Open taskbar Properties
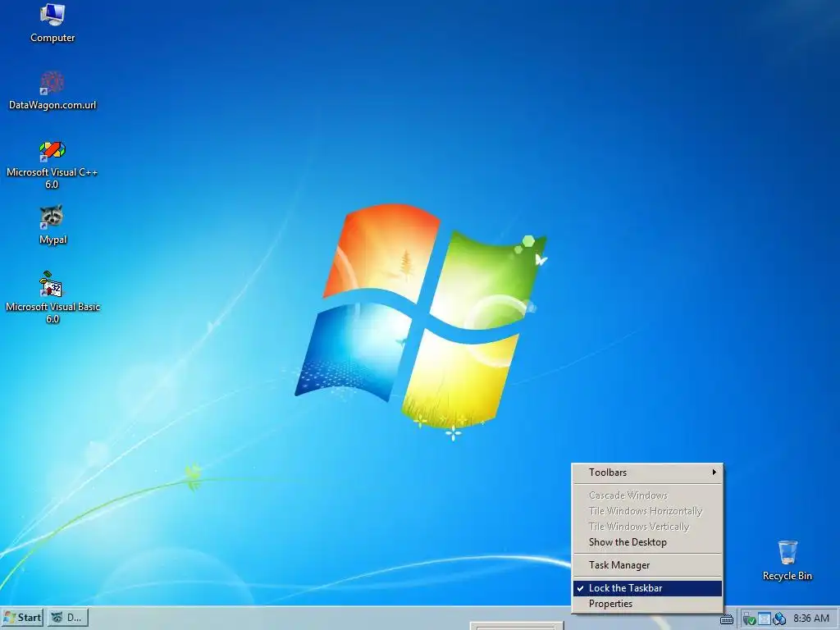The height and width of the screenshot is (630, 840). (x=648, y=604)
